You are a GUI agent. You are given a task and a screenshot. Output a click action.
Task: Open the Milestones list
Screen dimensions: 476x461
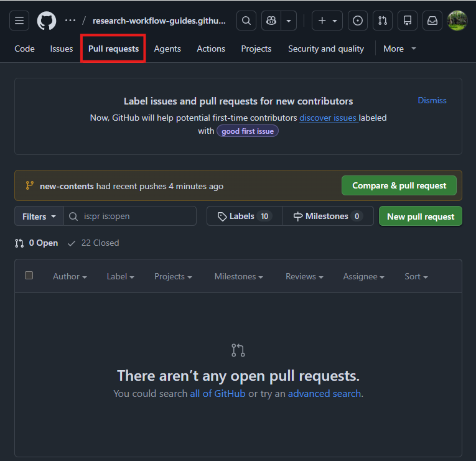pyautogui.click(x=328, y=217)
